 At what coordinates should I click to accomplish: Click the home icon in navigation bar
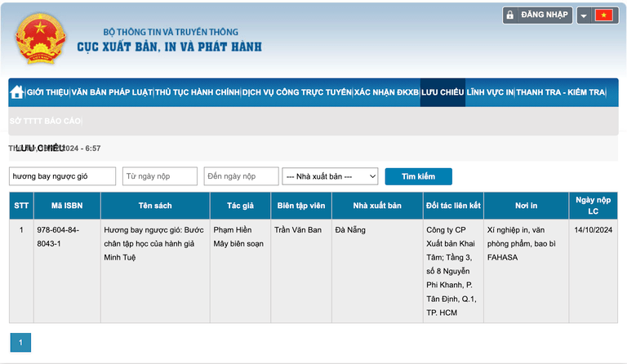tap(16, 92)
